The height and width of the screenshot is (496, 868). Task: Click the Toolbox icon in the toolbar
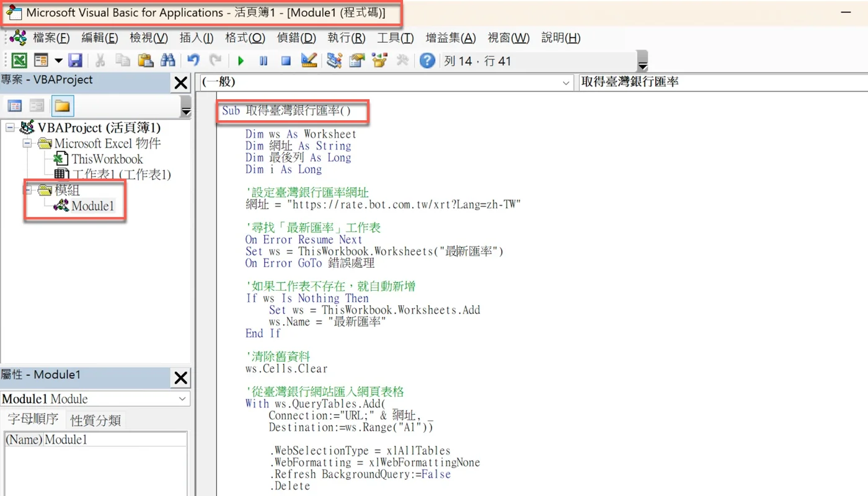pos(402,60)
